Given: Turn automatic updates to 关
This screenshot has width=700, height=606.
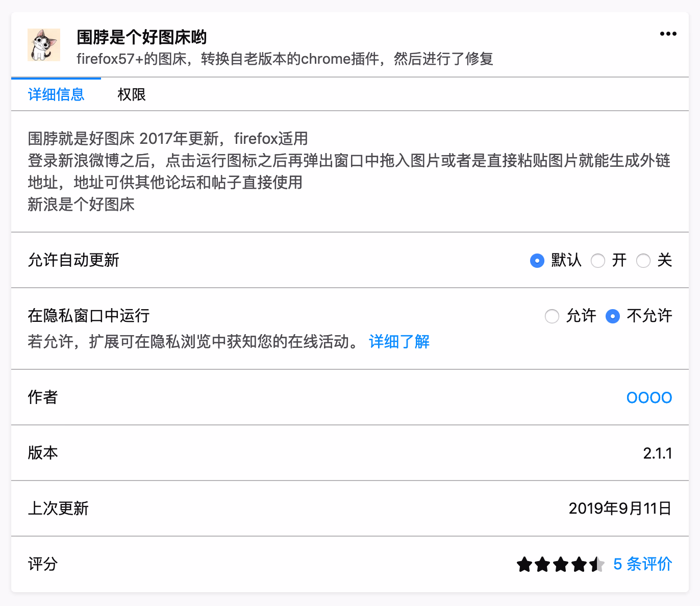Looking at the screenshot, I should [643, 261].
